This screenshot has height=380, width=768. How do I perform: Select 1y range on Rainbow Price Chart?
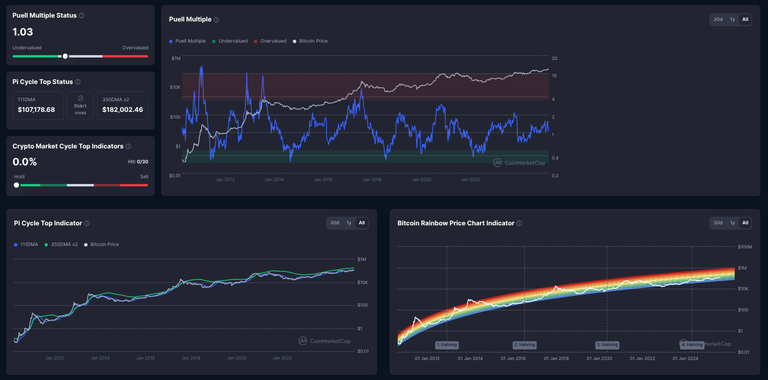coord(732,223)
